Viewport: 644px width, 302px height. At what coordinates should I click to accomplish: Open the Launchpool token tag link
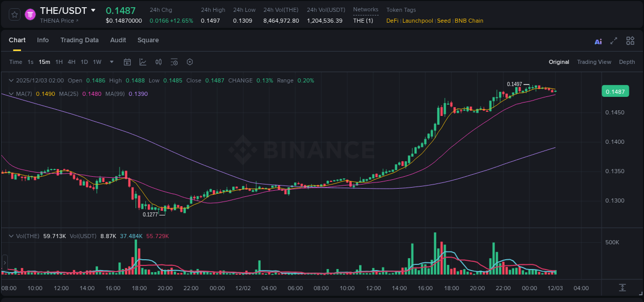pos(417,21)
